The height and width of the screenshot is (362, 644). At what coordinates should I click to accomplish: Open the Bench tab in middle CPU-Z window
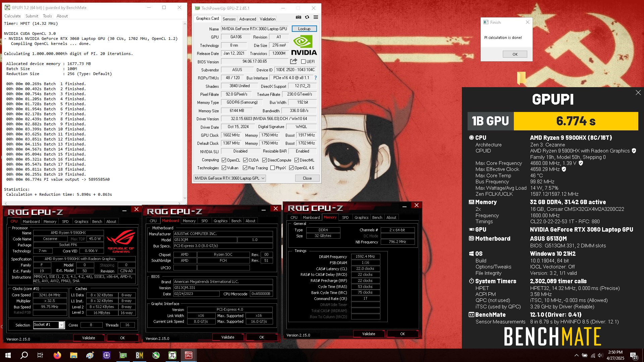pyautogui.click(x=236, y=221)
